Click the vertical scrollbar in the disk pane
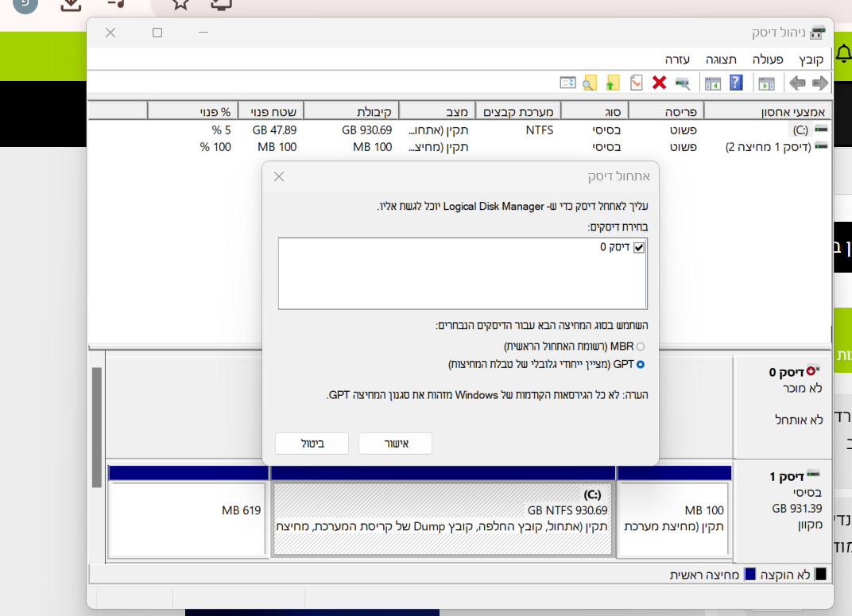The width and height of the screenshot is (852, 616). (x=97, y=428)
